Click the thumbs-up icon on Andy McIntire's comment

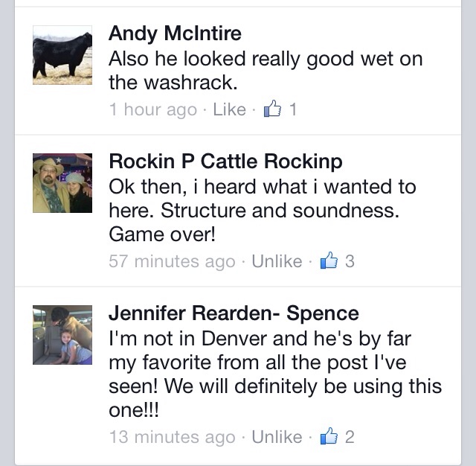(274, 109)
